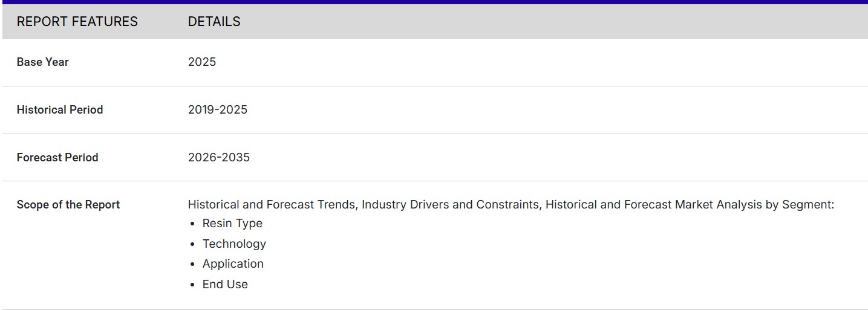The image size is (868, 310).
Task: Click the End Use list item
Action: tap(225, 285)
